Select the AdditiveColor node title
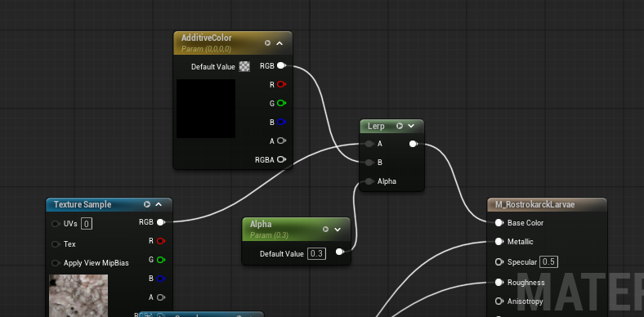 (207, 38)
